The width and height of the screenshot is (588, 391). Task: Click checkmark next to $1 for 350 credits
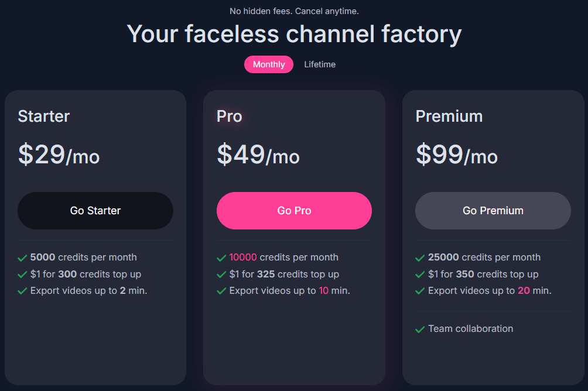tap(420, 275)
